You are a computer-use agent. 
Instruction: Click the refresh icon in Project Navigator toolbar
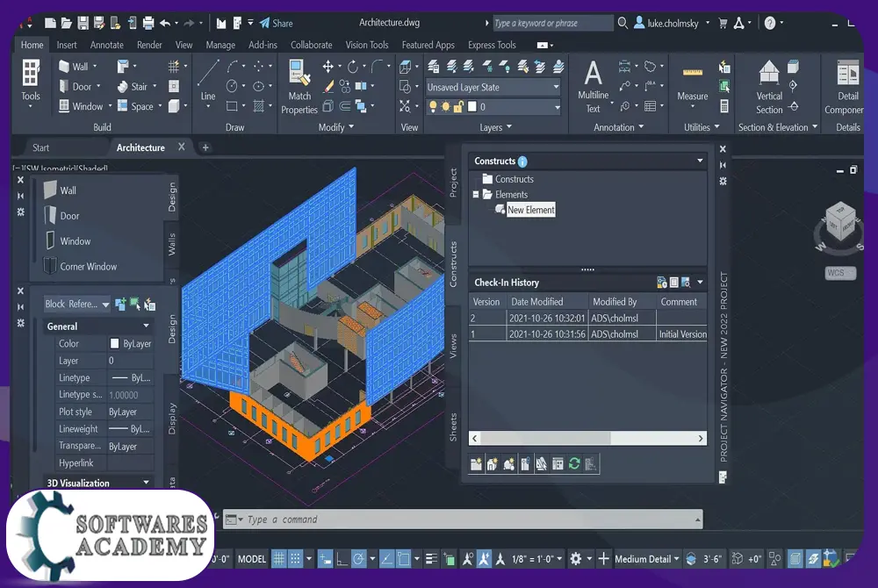coord(574,463)
